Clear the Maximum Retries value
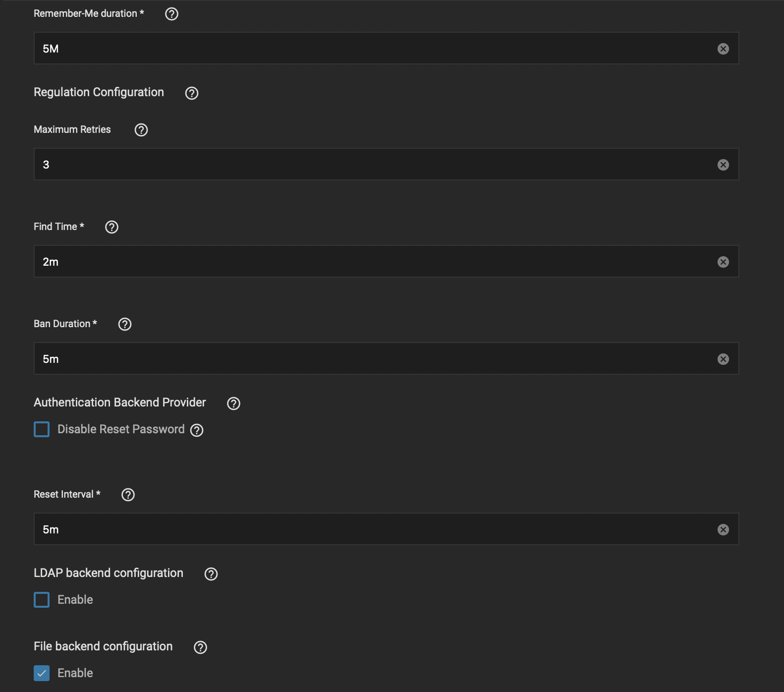Viewport: 784px width, 692px height. click(723, 164)
